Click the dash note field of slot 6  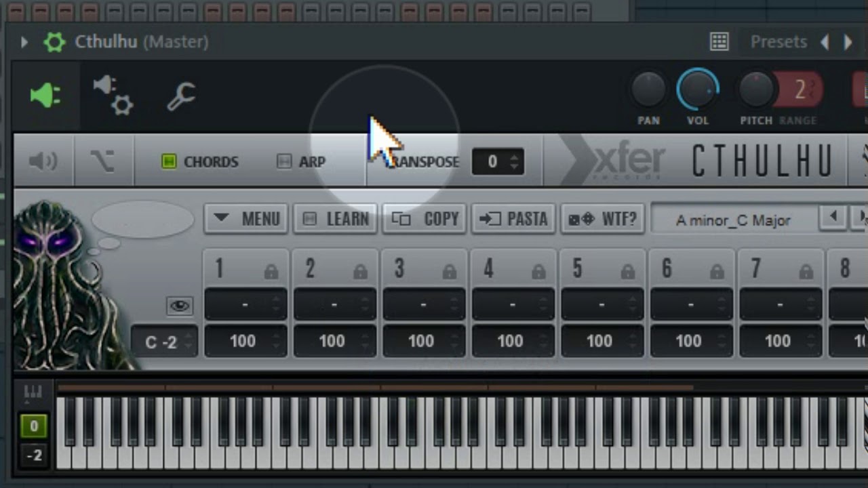(691, 304)
